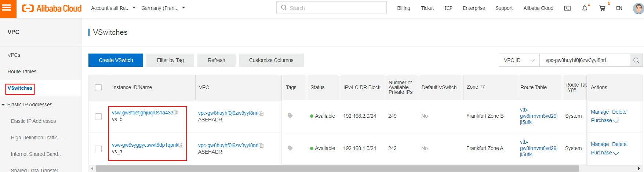This screenshot has width=644, height=172.
Task: Click the Create VSwitch button
Action: [116, 60]
